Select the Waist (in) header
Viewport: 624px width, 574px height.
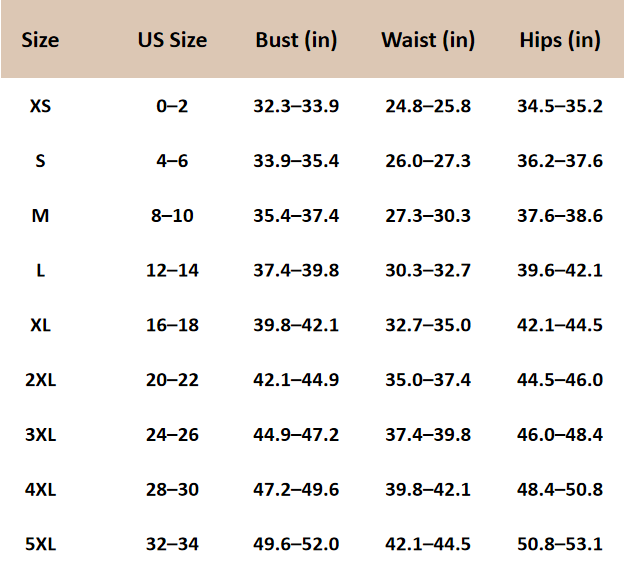coord(428,40)
